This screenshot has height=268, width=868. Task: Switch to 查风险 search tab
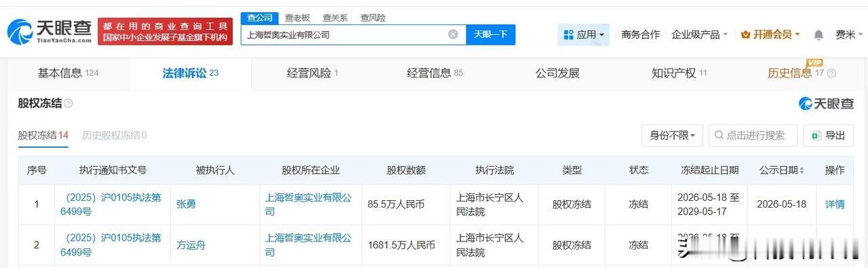(373, 18)
